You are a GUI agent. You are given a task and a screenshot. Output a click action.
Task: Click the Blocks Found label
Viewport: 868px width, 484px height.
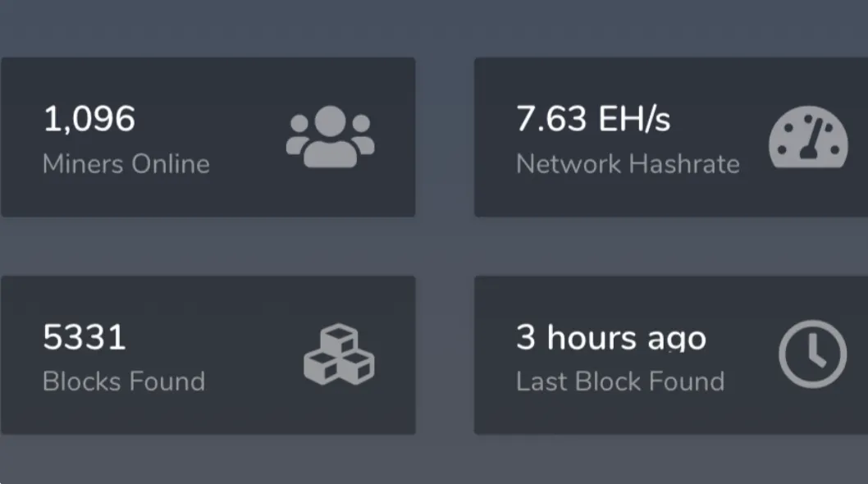click(124, 381)
